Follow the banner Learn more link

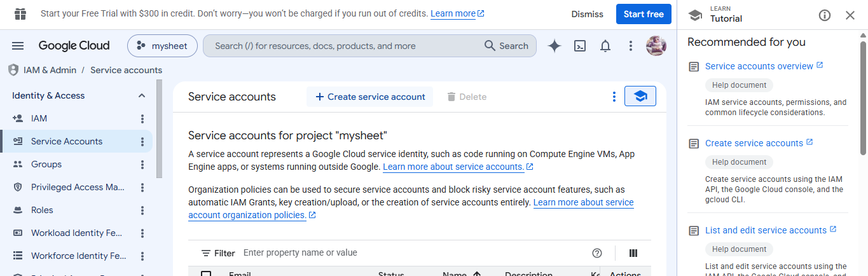[x=457, y=13]
